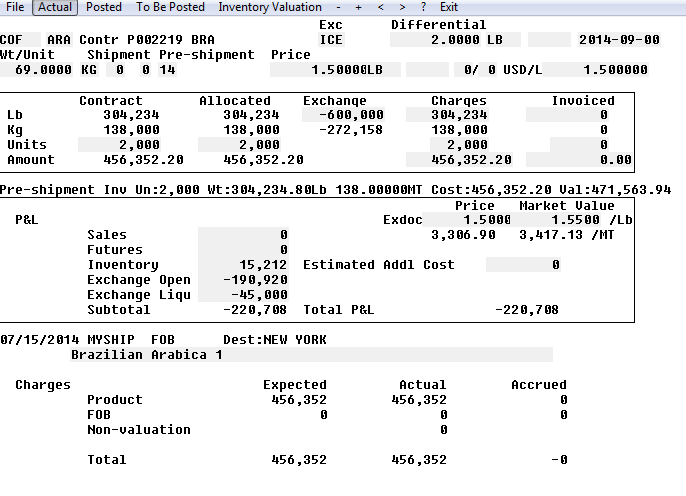This screenshot has width=686, height=496.
Task: Click the Contract Kg 138,000 value
Action: tap(131, 130)
